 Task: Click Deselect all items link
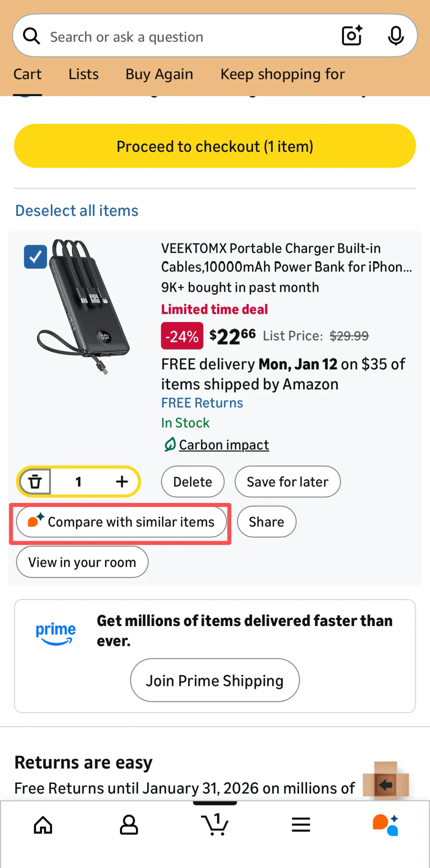point(77,210)
